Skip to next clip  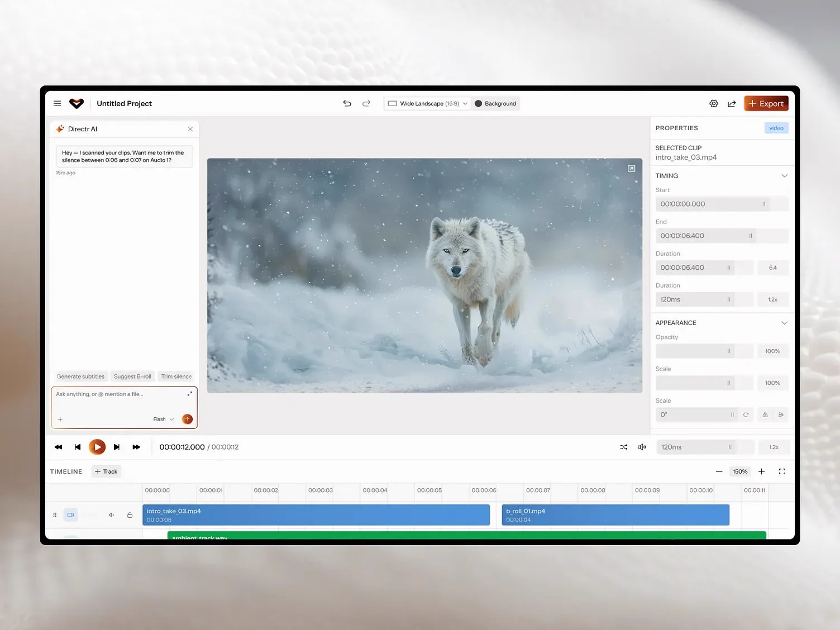coord(117,447)
